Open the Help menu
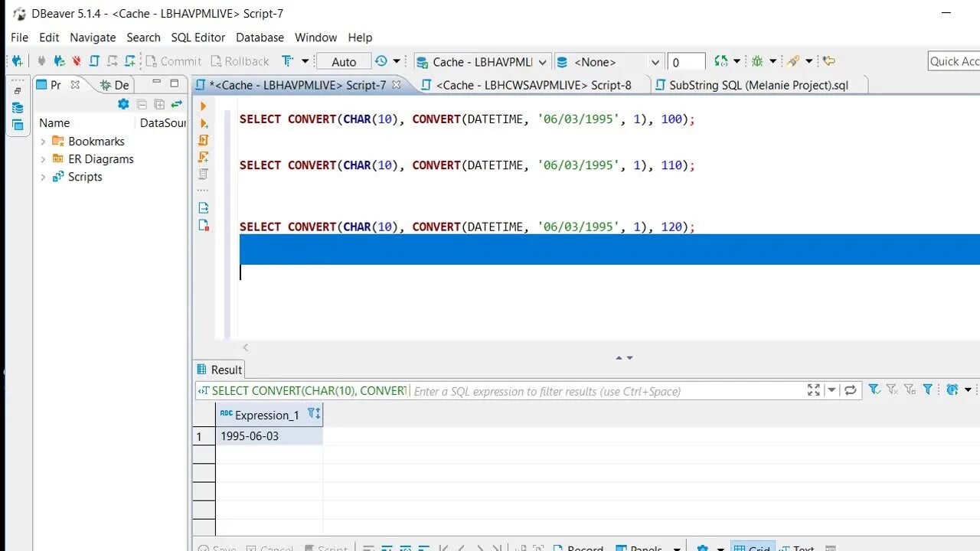The width and height of the screenshot is (980, 551). (360, 37)
